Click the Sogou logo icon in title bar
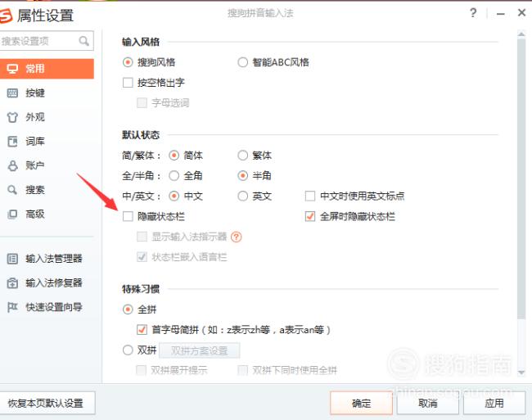 click(x=6, y=16)
